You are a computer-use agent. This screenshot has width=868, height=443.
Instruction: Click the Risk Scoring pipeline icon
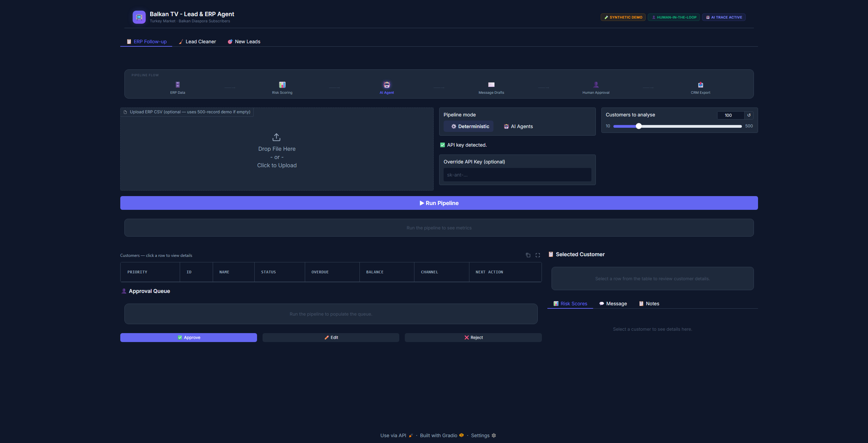[x=282, y=84]
